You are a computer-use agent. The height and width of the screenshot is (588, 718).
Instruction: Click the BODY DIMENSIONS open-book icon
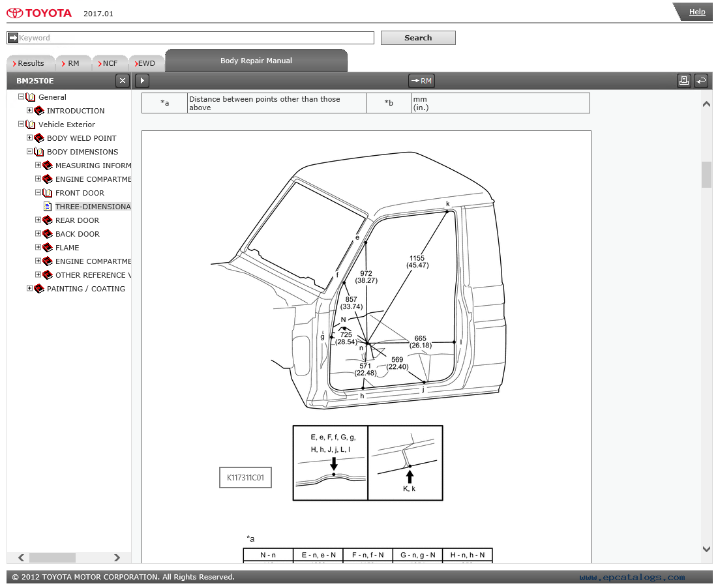(x=39, y=152)
